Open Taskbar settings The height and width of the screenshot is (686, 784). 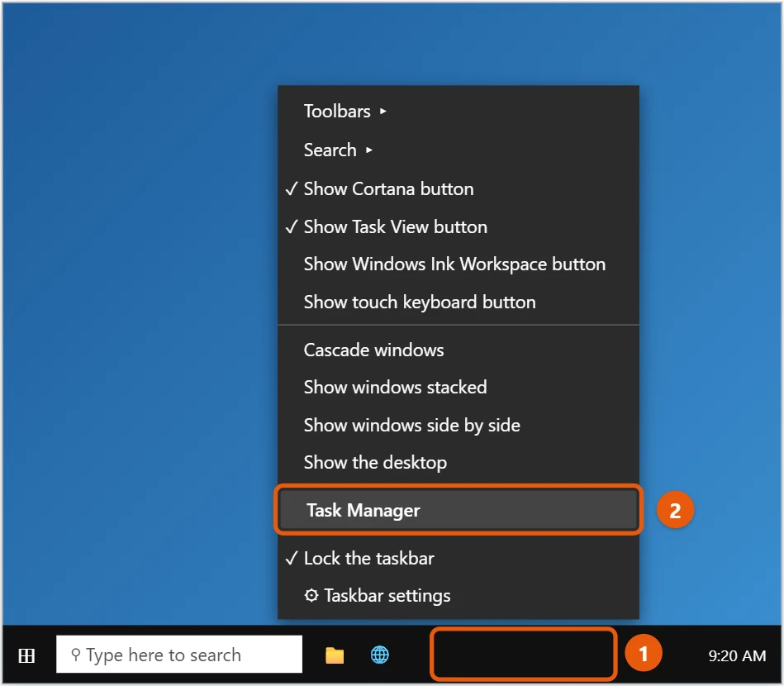(x=459, y=595)
